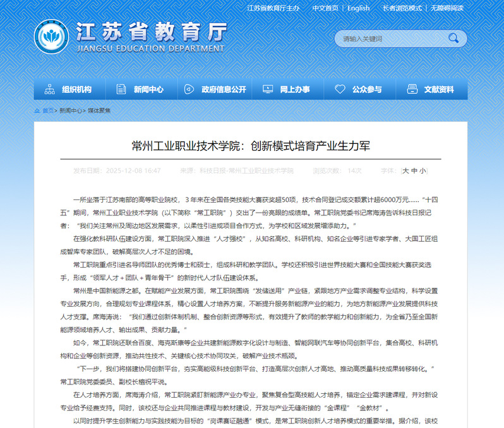This screenshot has width=504, height=428.
Task: Click 新闻中心 in the breadcrumb
Action: point(70,110)
